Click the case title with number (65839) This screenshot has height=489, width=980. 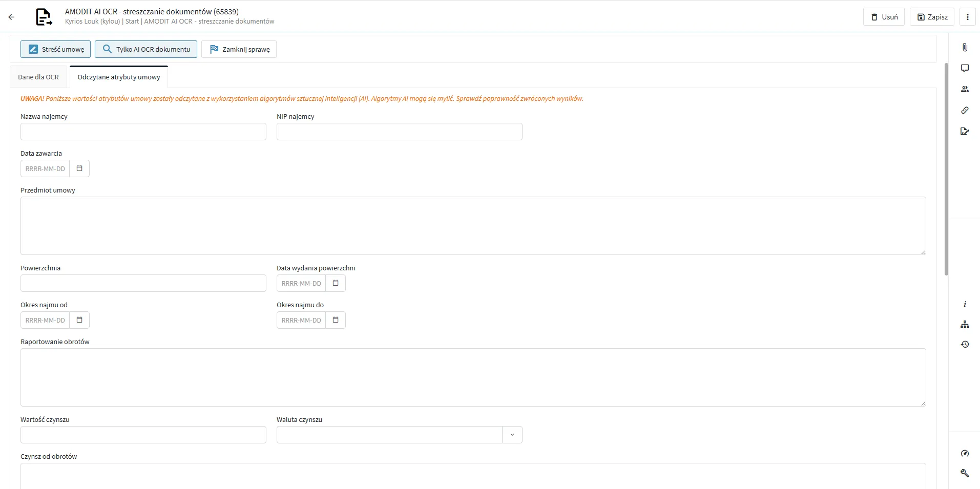152,11
